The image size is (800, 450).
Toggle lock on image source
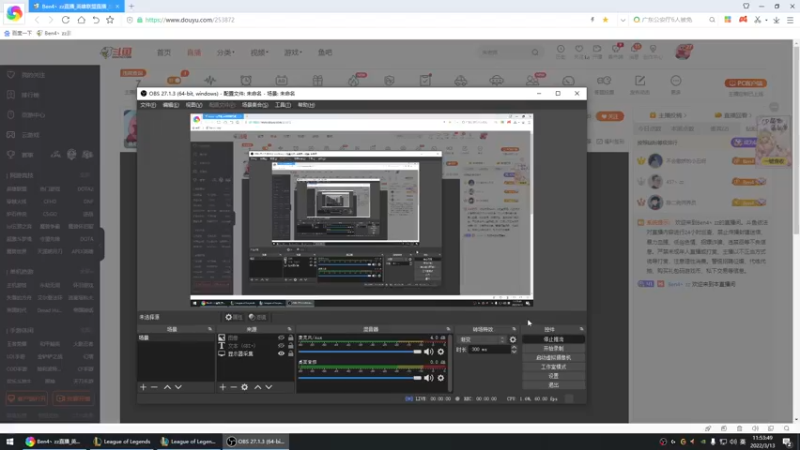tap(291, 338)
